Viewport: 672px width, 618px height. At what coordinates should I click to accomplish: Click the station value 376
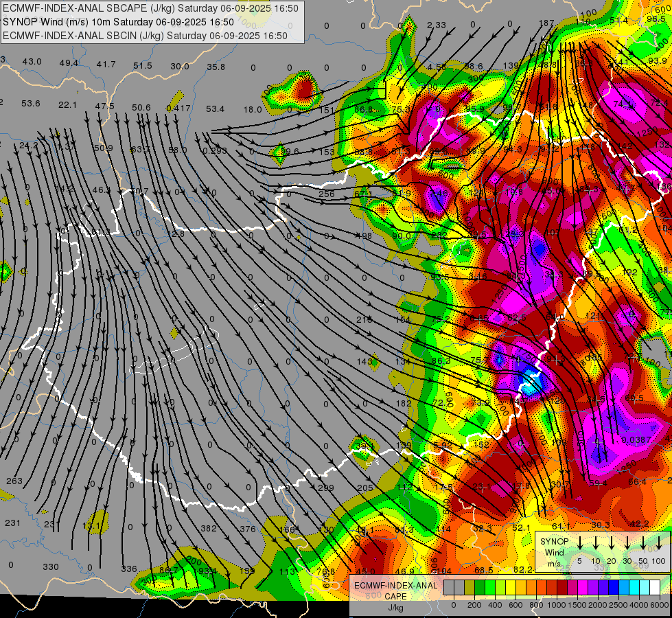pos(247,529)
